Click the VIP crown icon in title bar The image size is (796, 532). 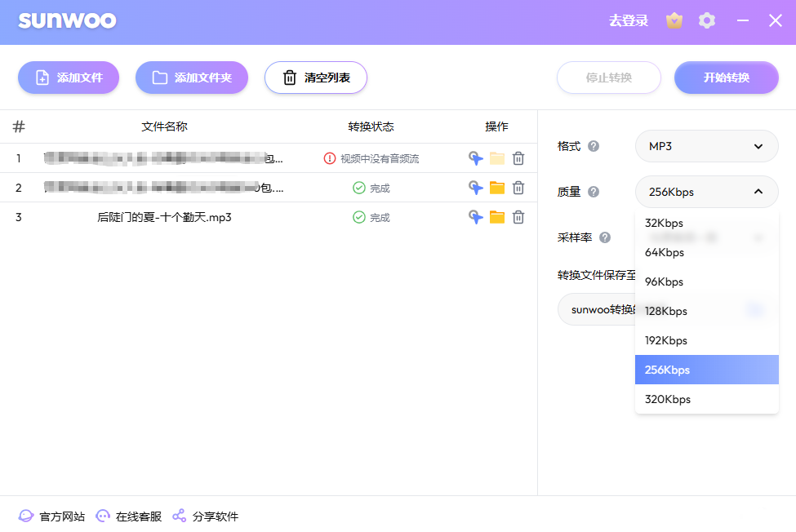(x=674, y=21)
